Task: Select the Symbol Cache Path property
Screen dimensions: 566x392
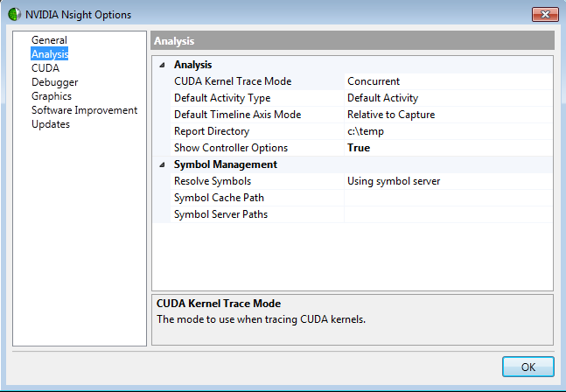Action: (x=257, y=198)
